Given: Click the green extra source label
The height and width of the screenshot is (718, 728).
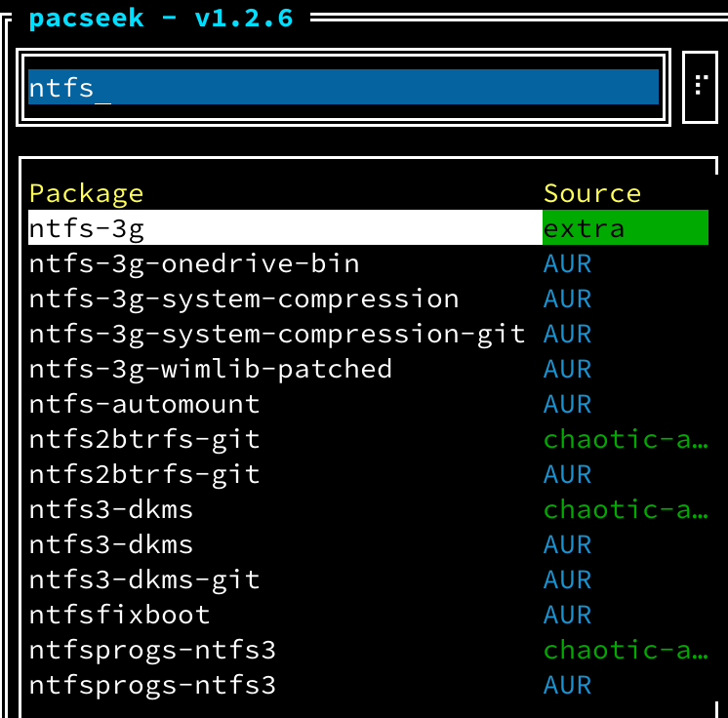Looking at the screenshot, I should click(x=625, y=227).
